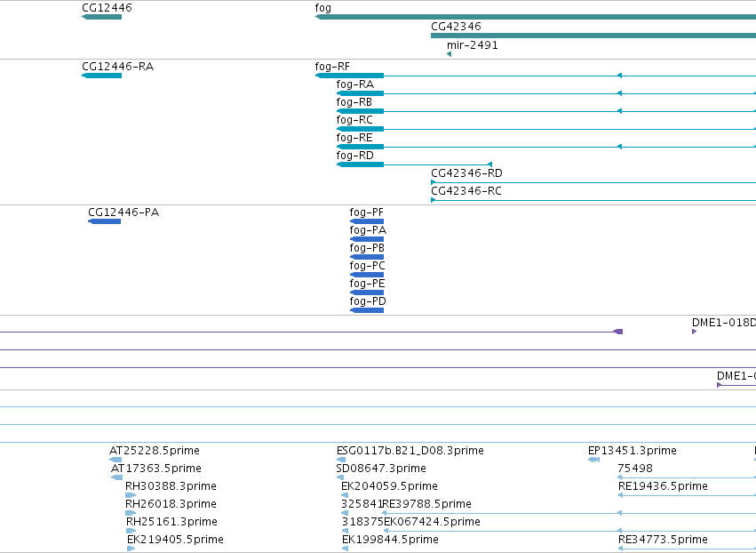The height and width of the screenshot is (553, 756).
Task: Select the fog-RD transcript label
Action: 354,156
